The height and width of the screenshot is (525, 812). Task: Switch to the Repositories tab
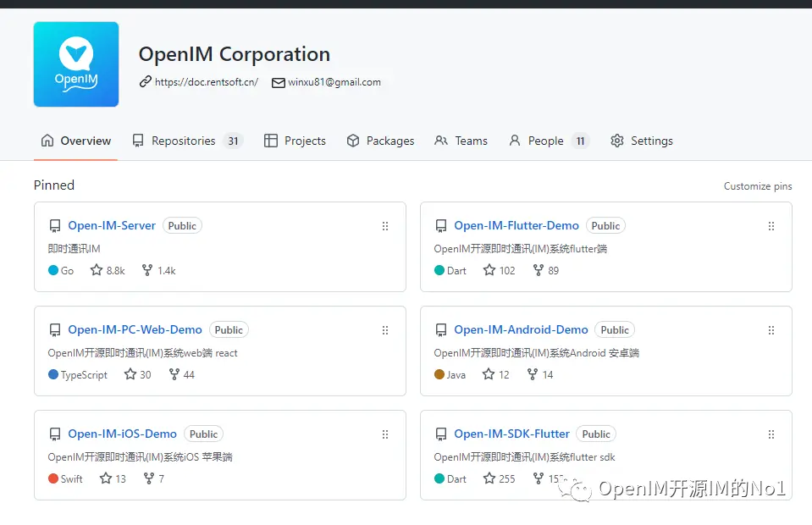click(x=184, y=141)
